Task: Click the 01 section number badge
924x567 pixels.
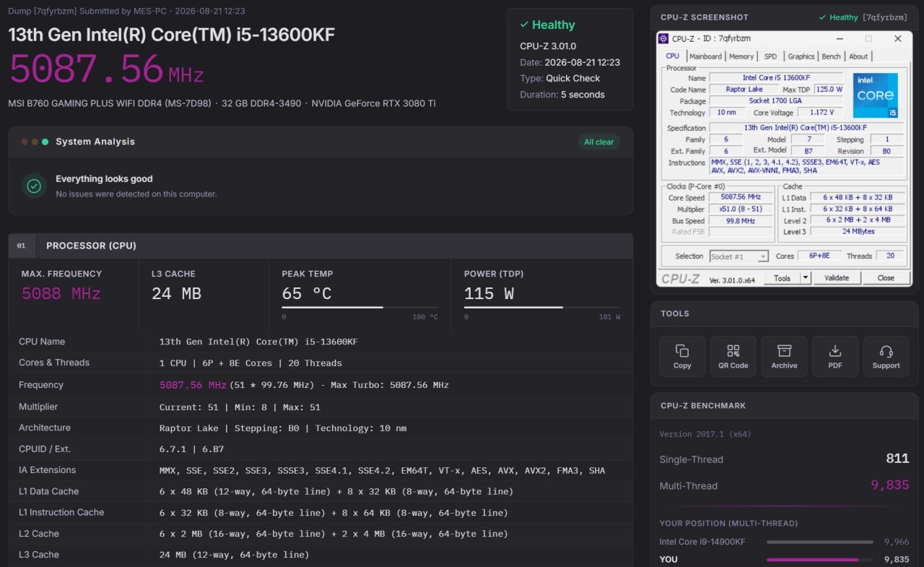Action: pyautogui.click(x=21, y=246)
